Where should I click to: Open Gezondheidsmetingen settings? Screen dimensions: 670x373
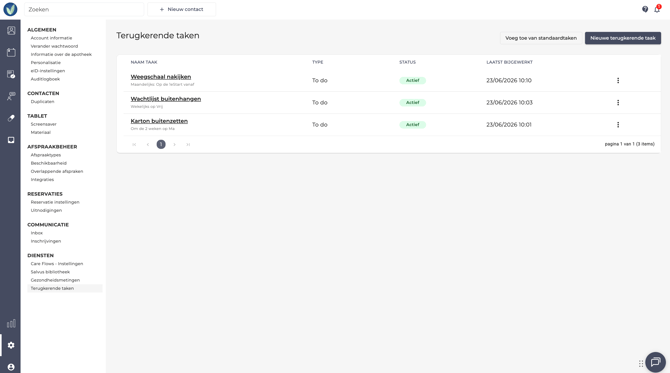click(x=55, y=280)
